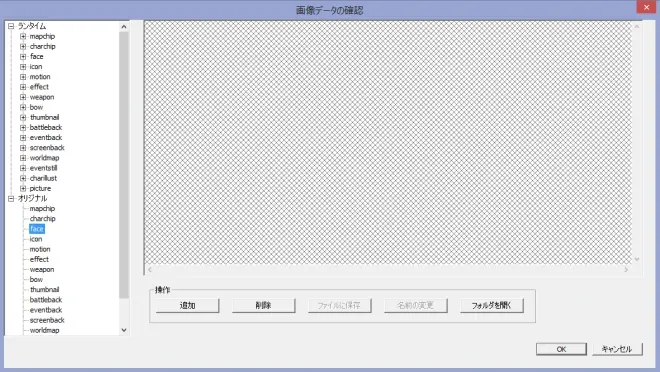Click the 名前の変更 button
The image size is (660, 372).
click(x=415, y=306)
